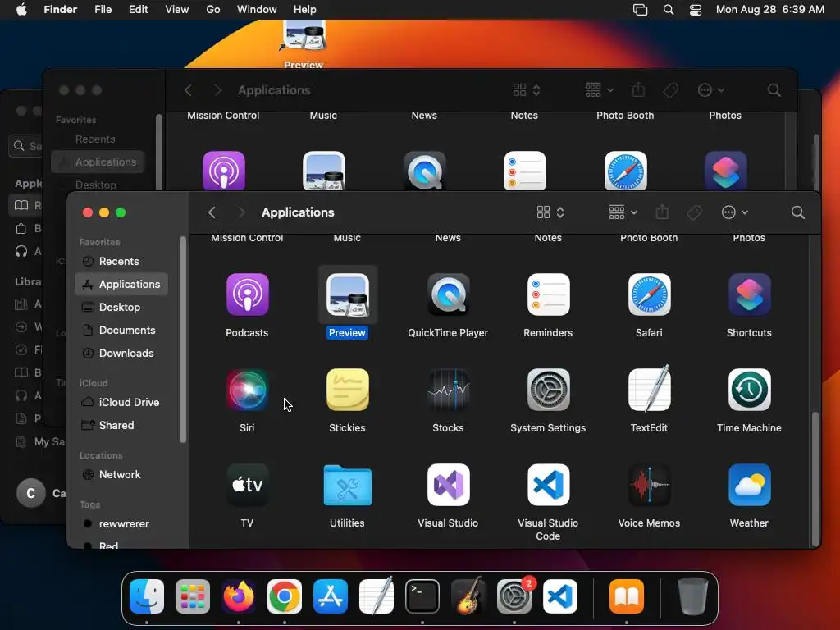Screen dimensions: 840x630
Task: Select Recents in front window sidebar
Action: (121, 262)
